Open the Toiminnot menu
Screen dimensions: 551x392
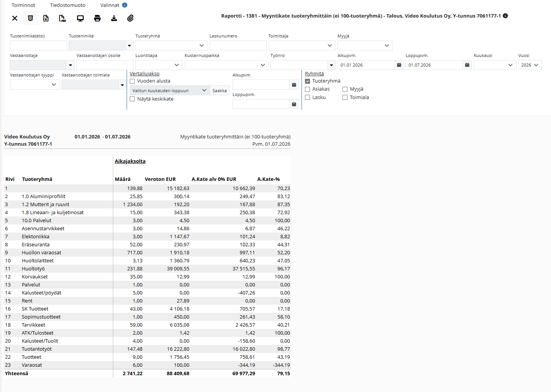click(x=23, y=5)
